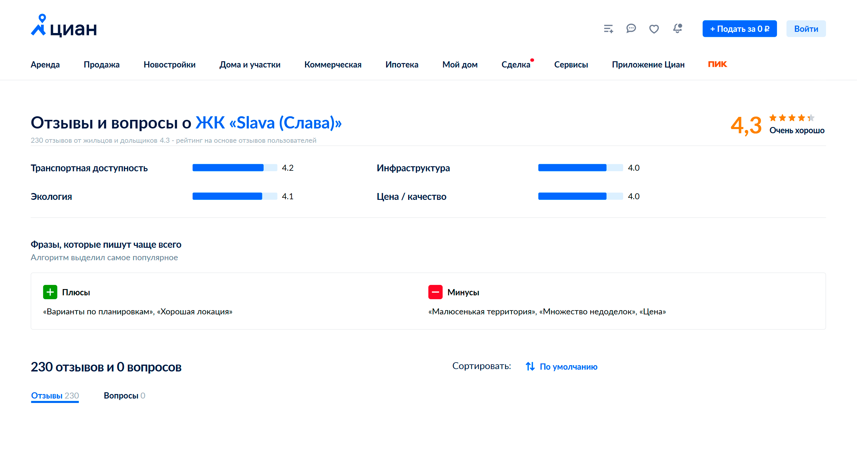Click the Инфраструктура label

[413, 168]
